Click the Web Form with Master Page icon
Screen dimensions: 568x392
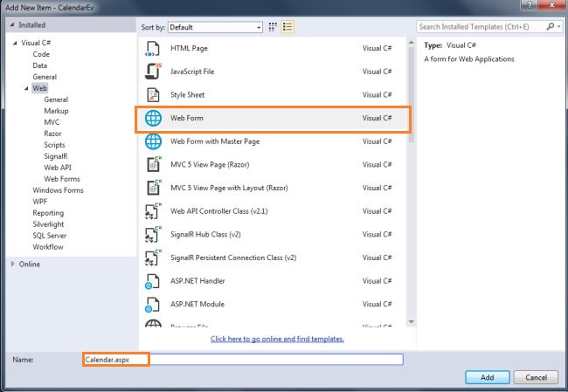click(153, 141)
